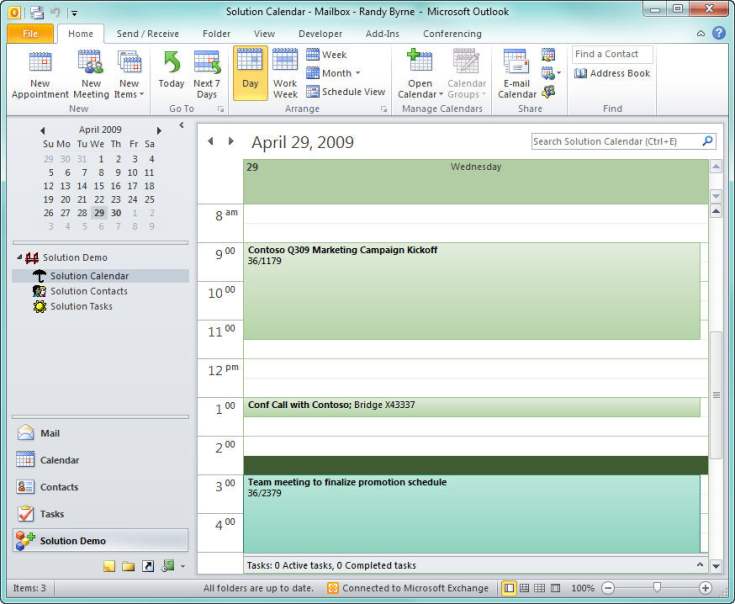735x604 pixels.
Task: Click the E-mail Calendar button
Action: click(517, 75)
